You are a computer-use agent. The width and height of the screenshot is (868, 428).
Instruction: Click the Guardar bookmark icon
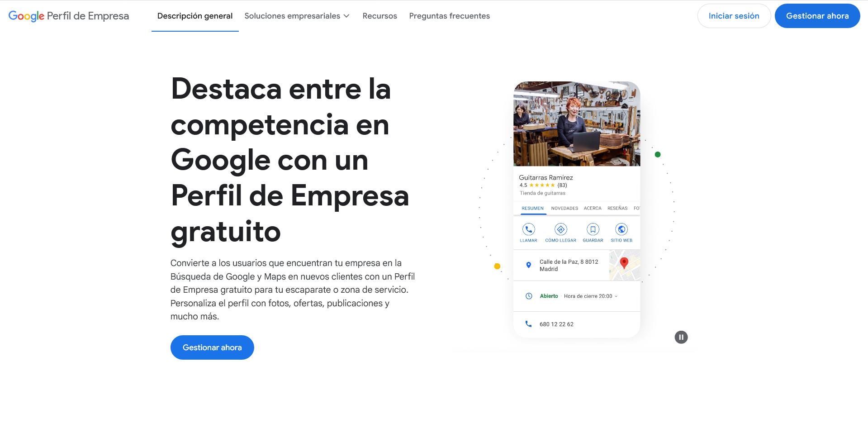[593, 229]
